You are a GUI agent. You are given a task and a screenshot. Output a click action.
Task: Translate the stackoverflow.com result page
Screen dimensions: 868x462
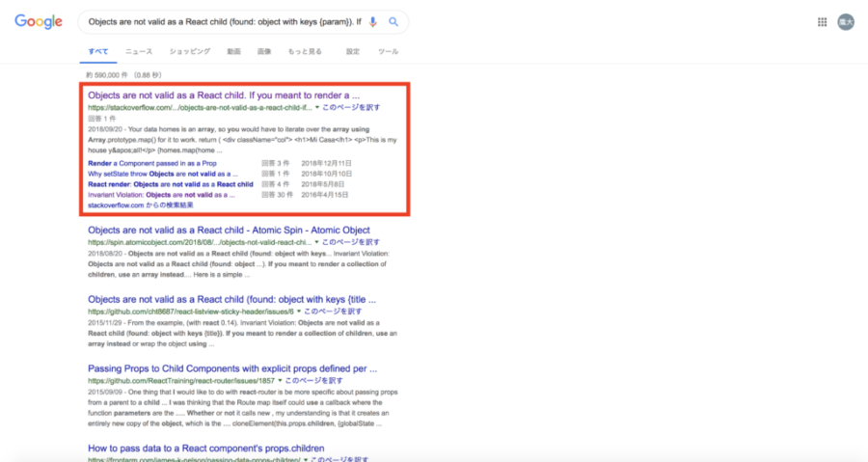(x=351, y=107)
